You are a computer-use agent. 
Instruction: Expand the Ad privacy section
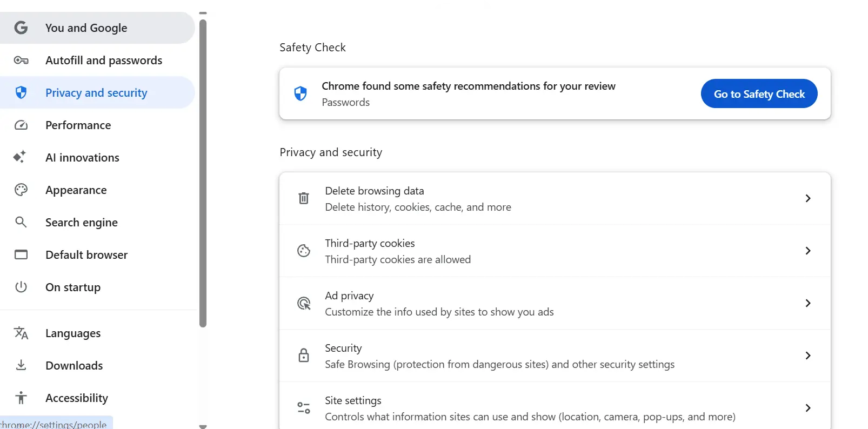point(807,303)
